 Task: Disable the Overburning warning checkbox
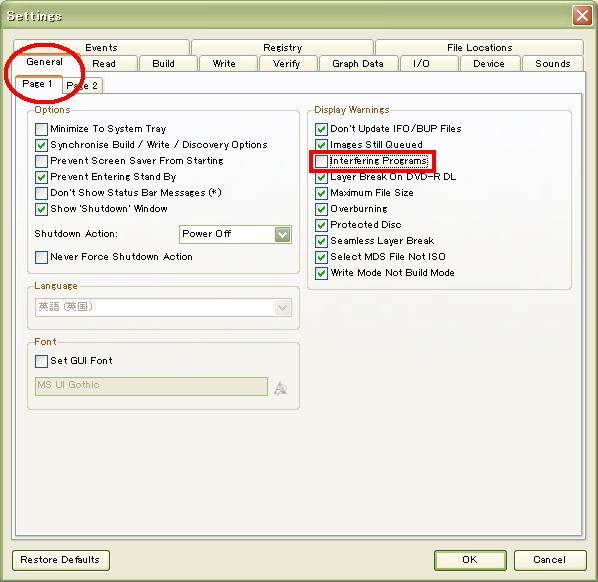click(x=321, y=209)
